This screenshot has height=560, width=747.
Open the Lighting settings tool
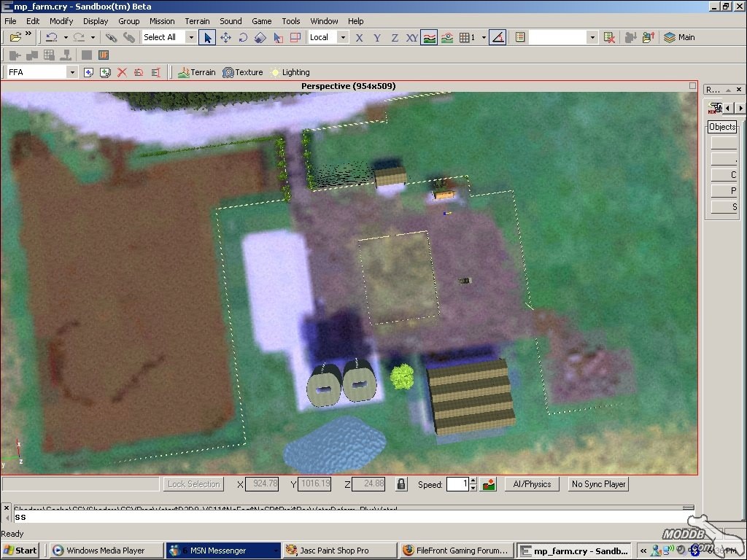290,72
